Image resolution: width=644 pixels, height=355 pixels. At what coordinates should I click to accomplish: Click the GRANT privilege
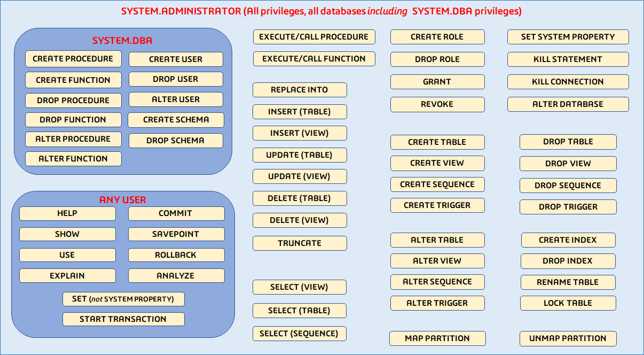[x=437, y=82]
